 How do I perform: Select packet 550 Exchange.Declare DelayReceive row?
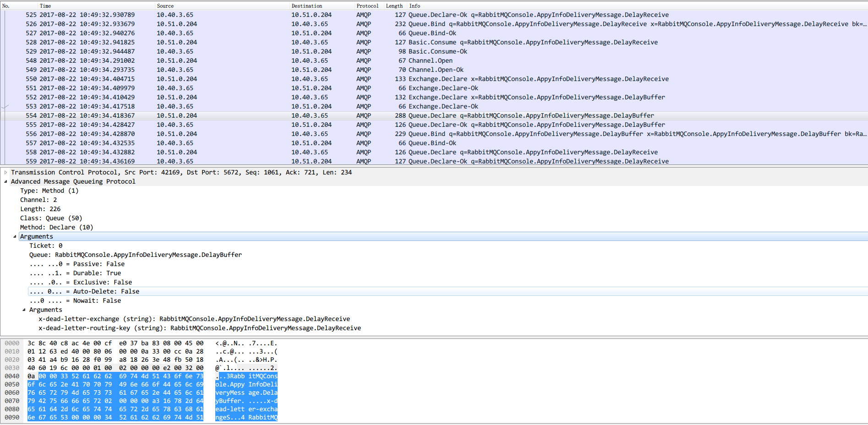coord(434,79)
